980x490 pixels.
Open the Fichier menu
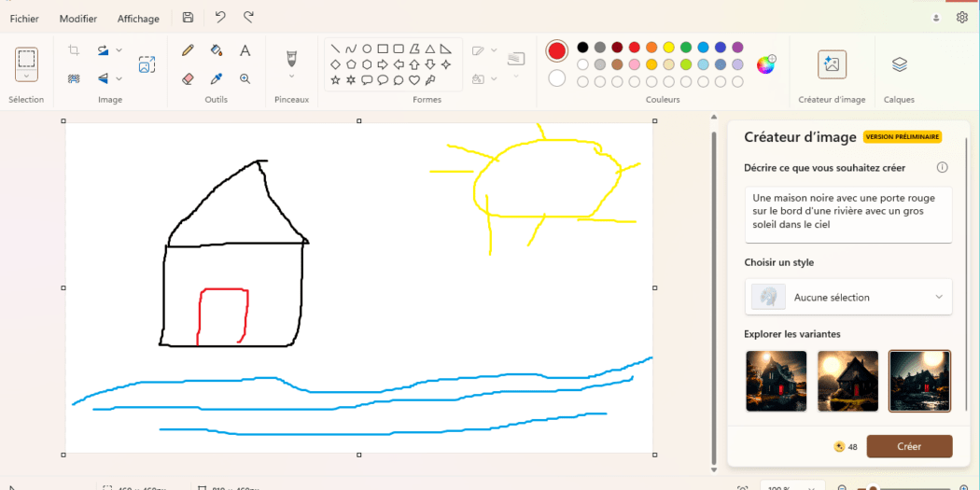coord(24,19)
